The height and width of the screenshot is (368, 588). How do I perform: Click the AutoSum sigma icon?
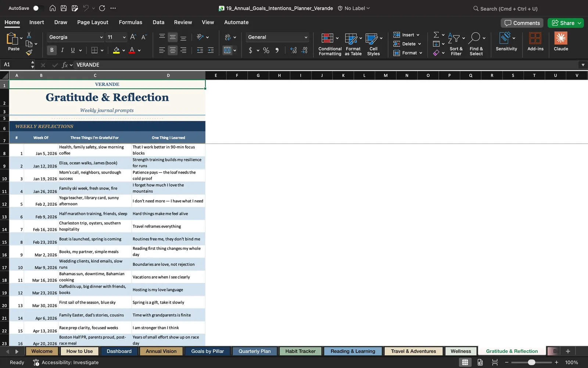pos(436,35)
